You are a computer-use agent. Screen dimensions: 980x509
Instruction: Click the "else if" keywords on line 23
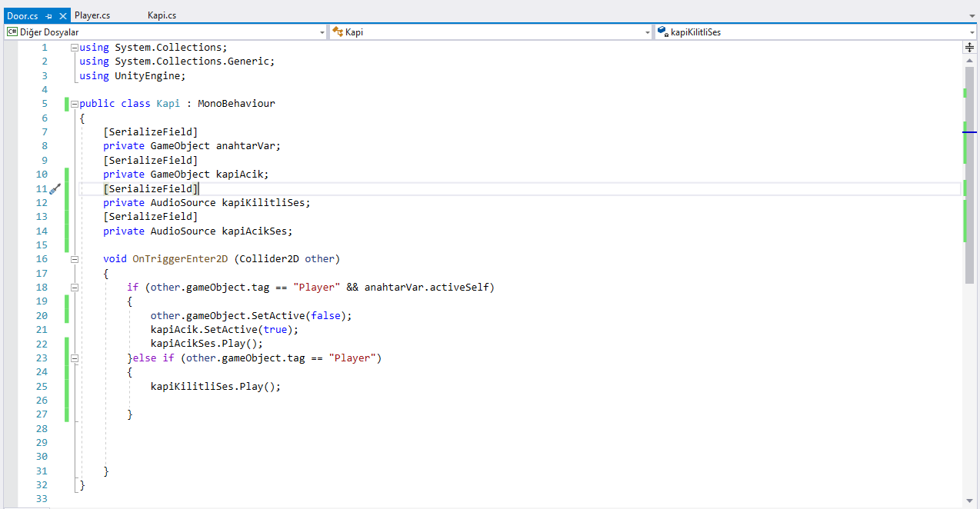(154, 358)
